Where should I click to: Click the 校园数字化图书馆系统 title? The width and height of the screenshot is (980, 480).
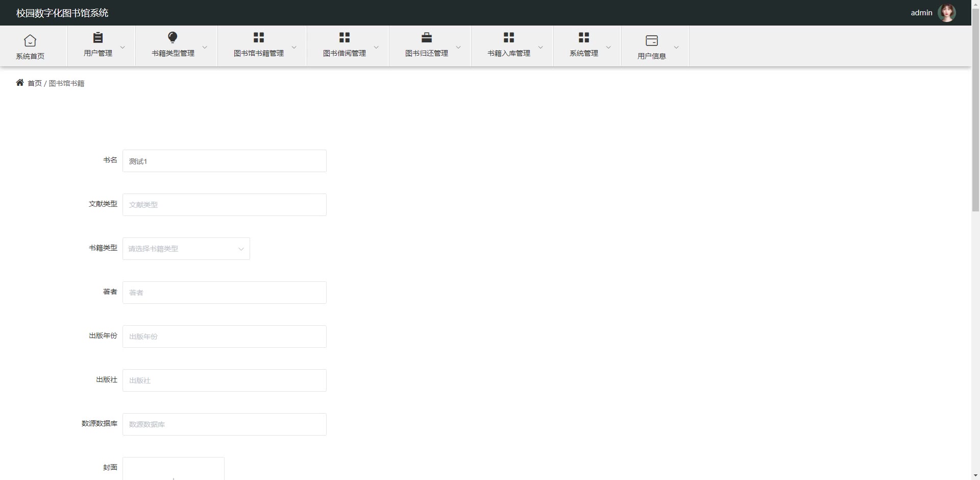62,13
